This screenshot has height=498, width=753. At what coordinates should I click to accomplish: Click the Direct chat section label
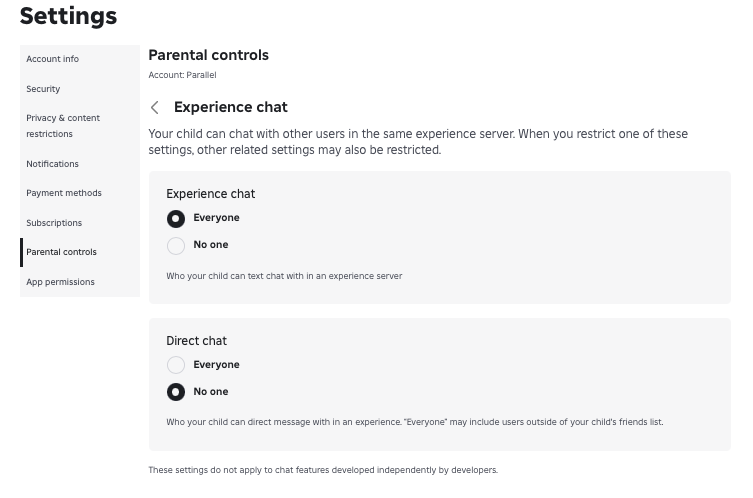(x=196, y=341)
